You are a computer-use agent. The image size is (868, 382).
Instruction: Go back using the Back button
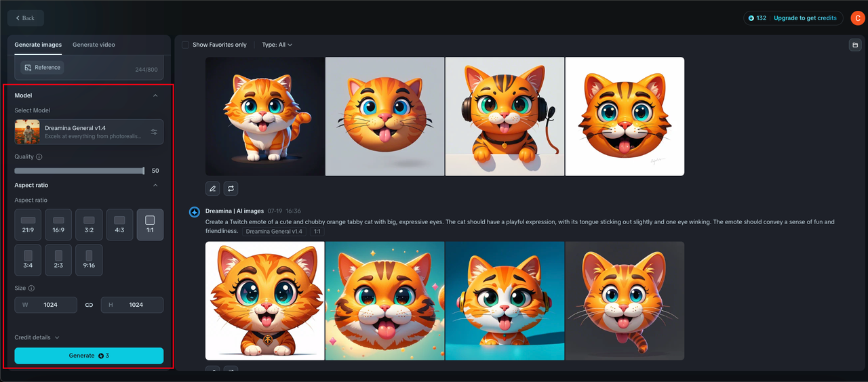(x=26, y=18)
